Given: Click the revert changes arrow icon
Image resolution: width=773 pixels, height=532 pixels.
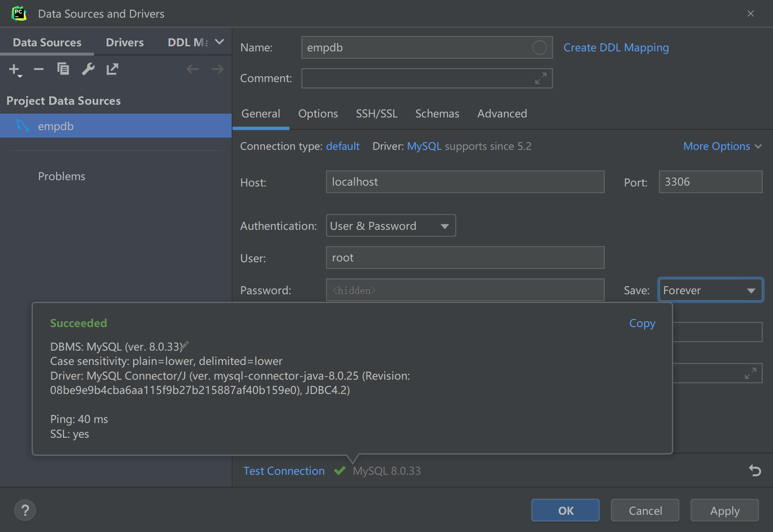Looking at the screenshot, I should (x=755, y=470).
